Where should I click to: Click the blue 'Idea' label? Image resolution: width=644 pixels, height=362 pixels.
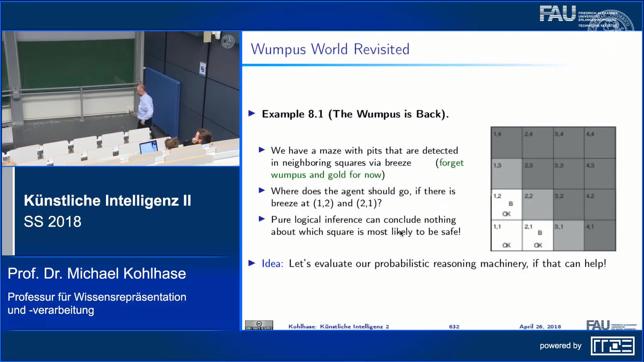(271, 263)
